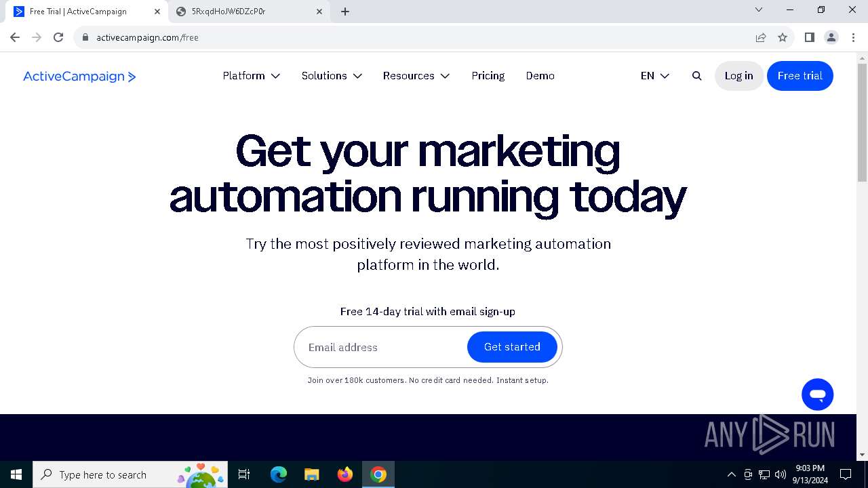Click the Log in button
The width and height of the screenshot is (868, 488).
(x=738, y=76)
